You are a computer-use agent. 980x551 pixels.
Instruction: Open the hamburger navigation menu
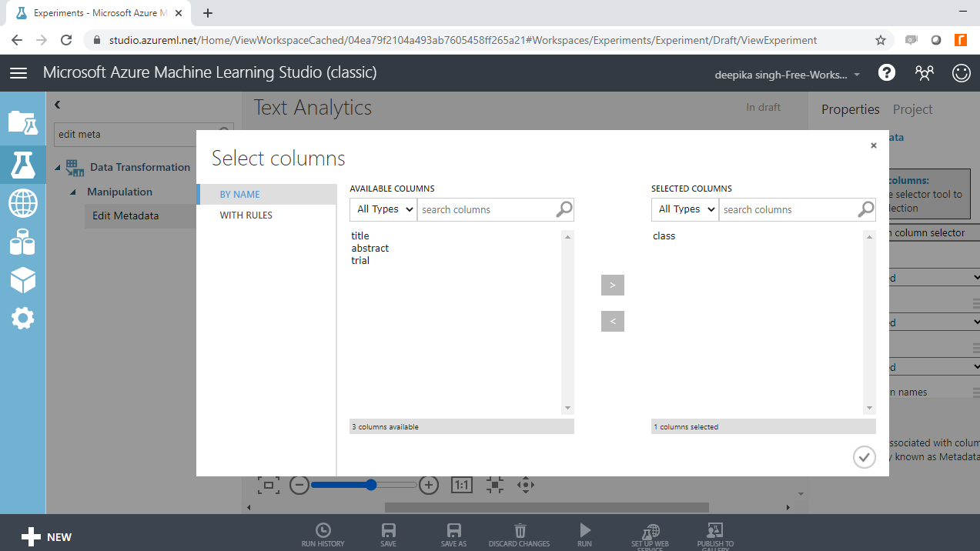[18, 72]
